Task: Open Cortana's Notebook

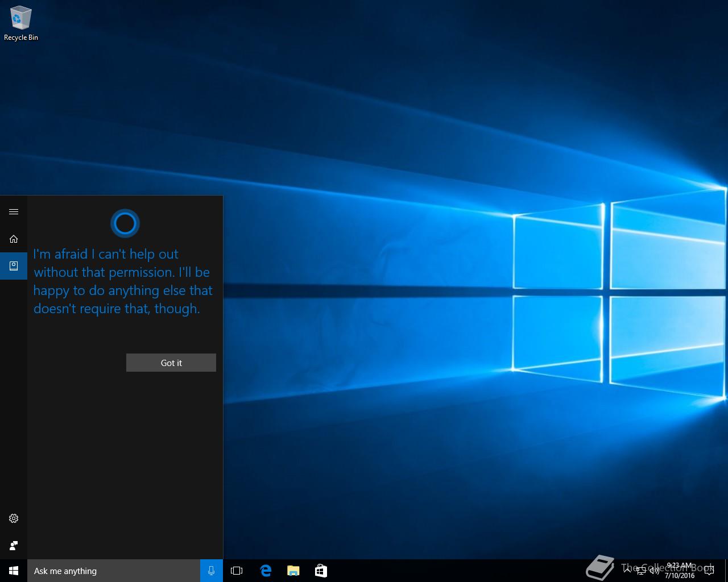Action: 14,266
